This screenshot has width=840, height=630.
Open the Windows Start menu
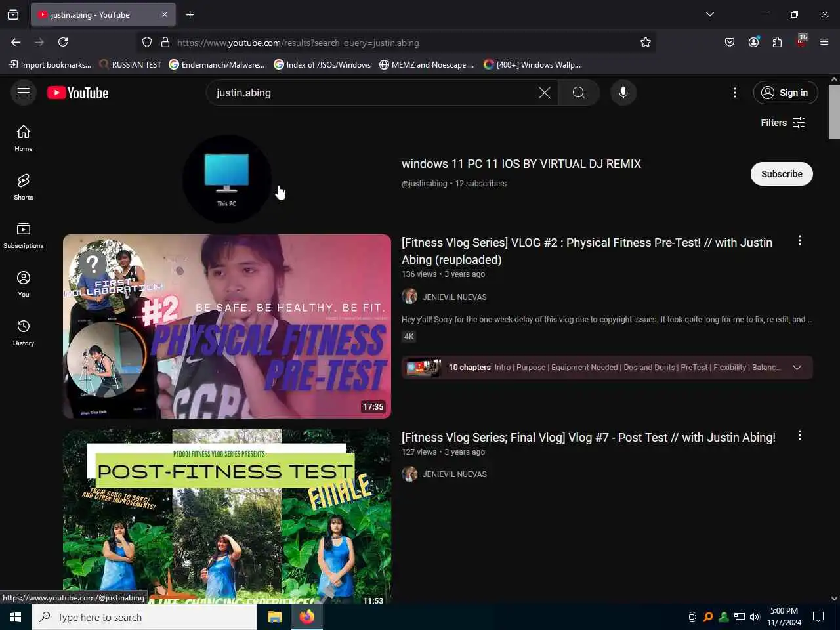click(16, 617)
